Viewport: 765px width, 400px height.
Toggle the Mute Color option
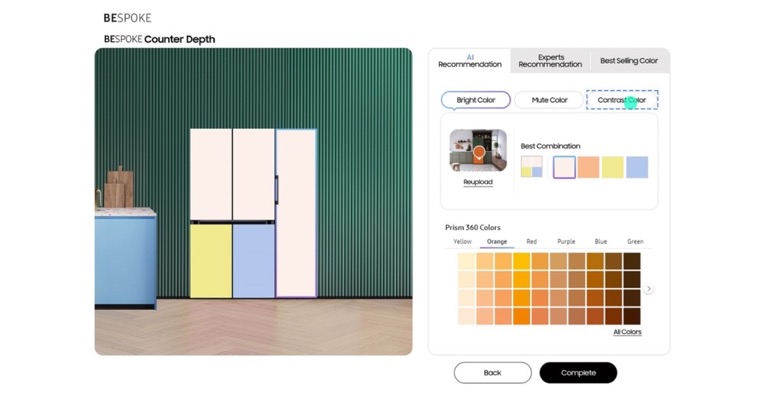[x=549, y=100]
